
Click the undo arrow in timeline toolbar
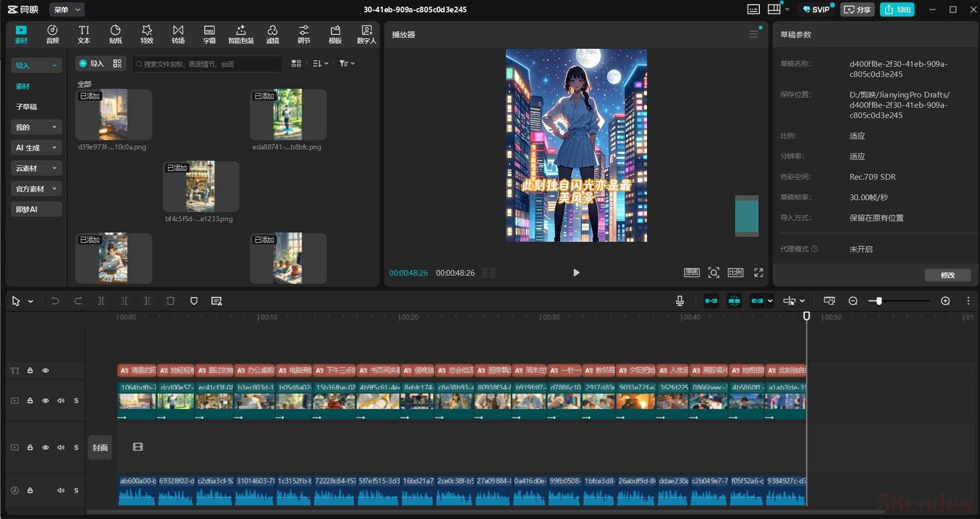(x=55, y=301)
